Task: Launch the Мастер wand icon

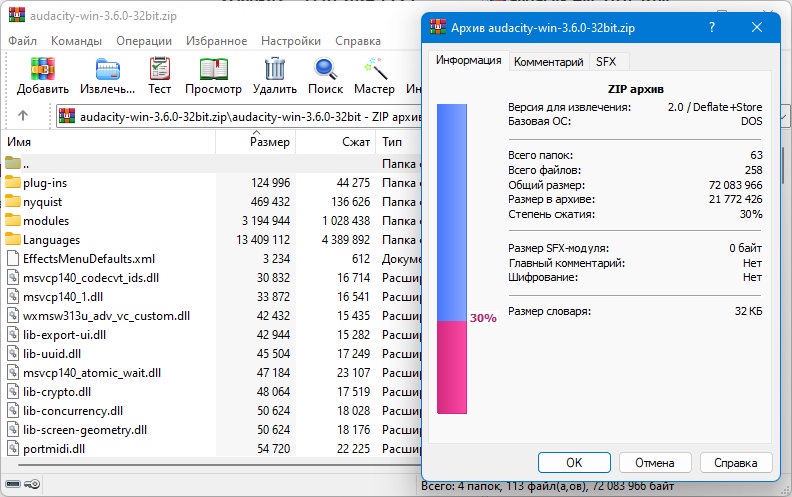Action: 376,69
